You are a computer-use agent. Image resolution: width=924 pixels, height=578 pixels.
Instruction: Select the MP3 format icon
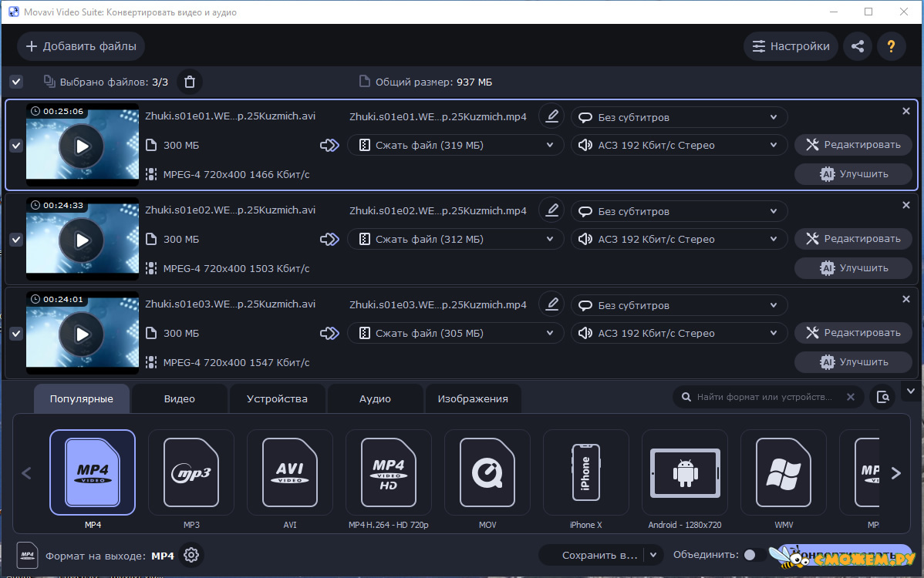tap(191, 472)
